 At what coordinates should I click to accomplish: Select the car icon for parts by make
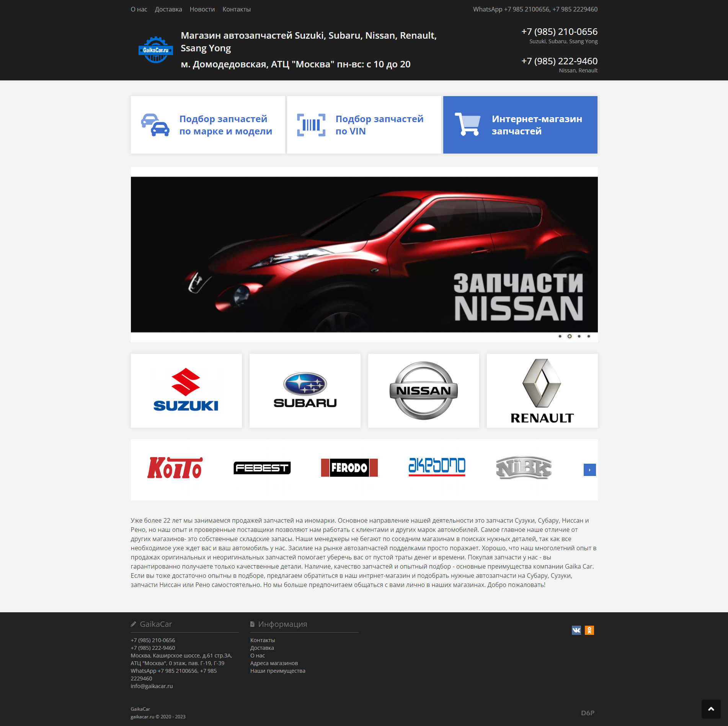(x=155, y=124)
